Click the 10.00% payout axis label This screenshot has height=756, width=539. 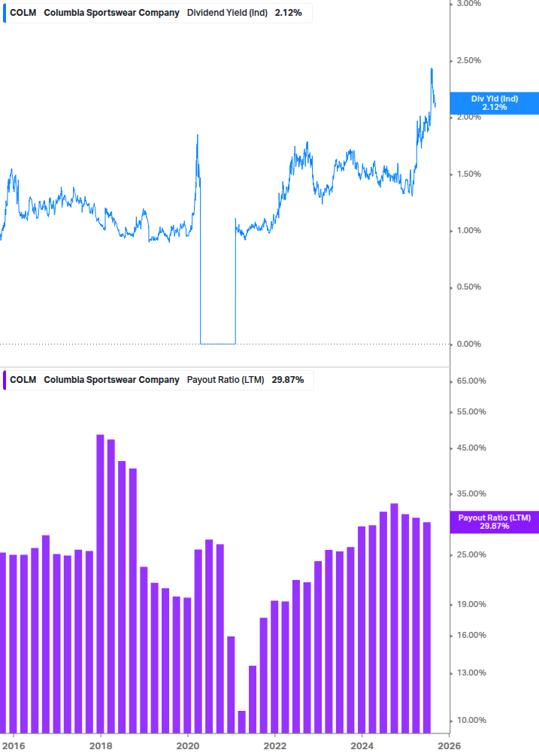click(x=471, y=721)
